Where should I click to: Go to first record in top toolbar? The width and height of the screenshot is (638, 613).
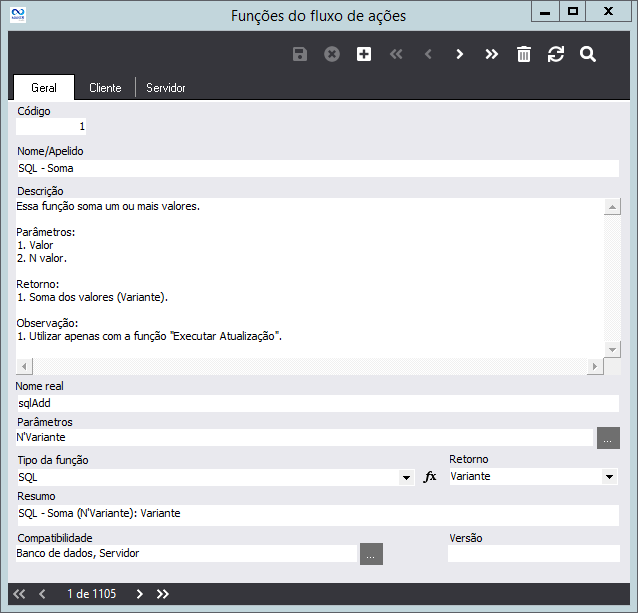click(396, 54)
